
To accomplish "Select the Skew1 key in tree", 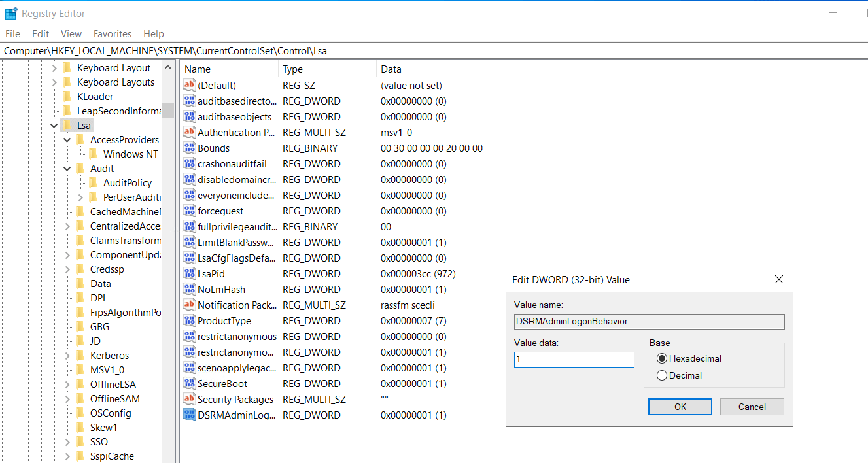I will click(103, 427).
